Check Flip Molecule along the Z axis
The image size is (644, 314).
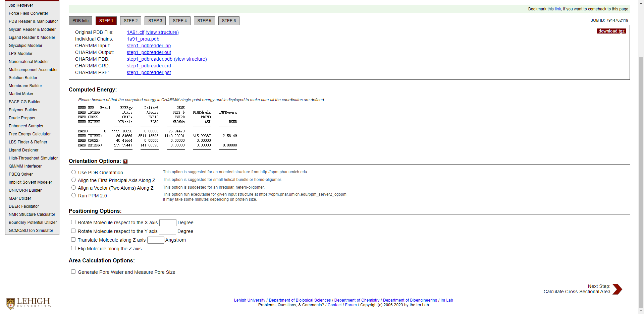click(73, 248)
